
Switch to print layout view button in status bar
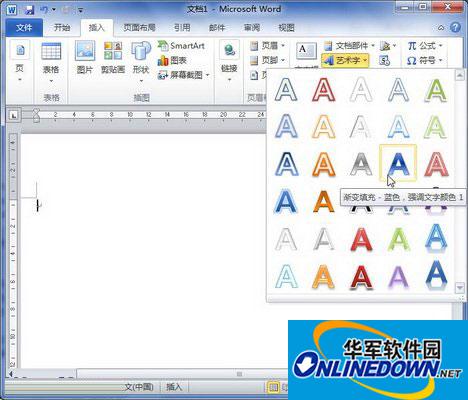pyautogui.click(x=273, y=387)
